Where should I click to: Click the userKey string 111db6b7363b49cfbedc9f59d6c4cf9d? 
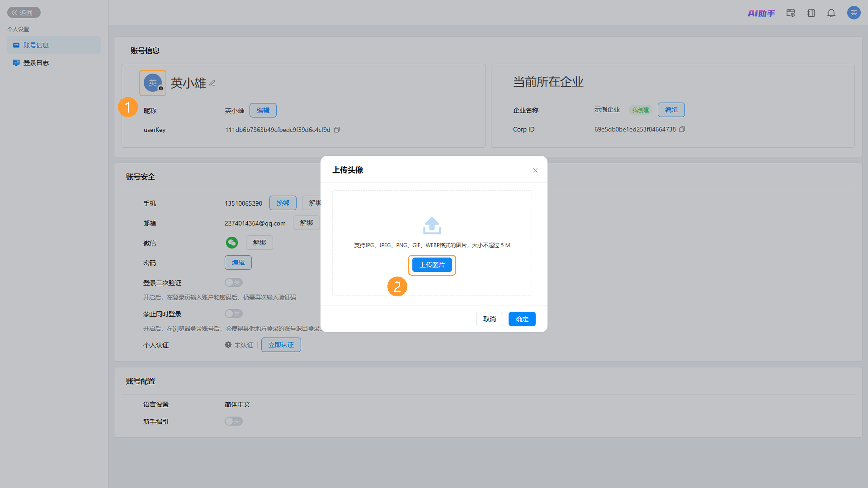pos(278,130)
